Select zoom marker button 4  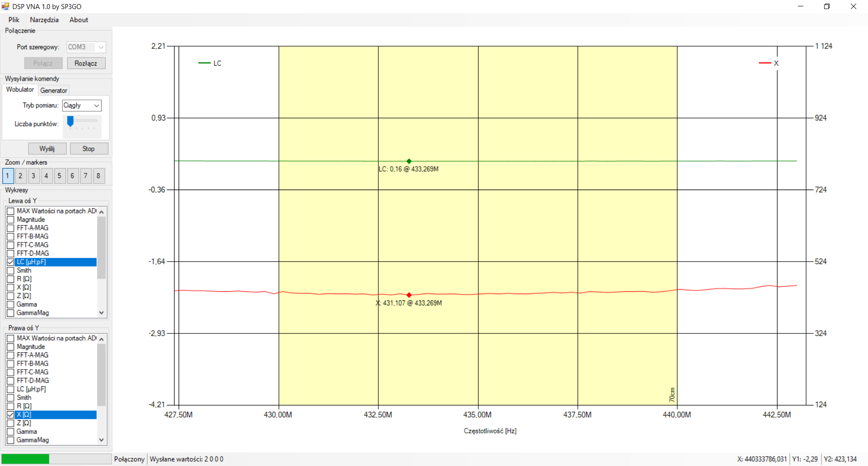[47, 176]
